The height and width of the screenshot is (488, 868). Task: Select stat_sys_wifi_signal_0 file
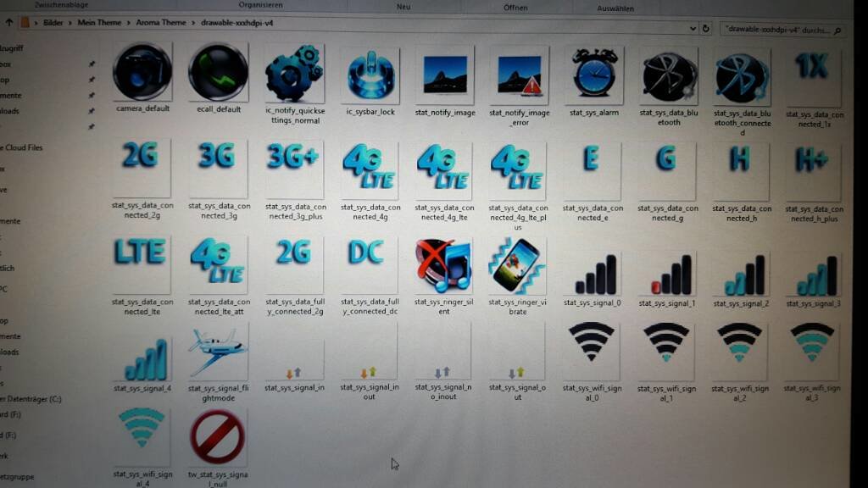[592, 352]
